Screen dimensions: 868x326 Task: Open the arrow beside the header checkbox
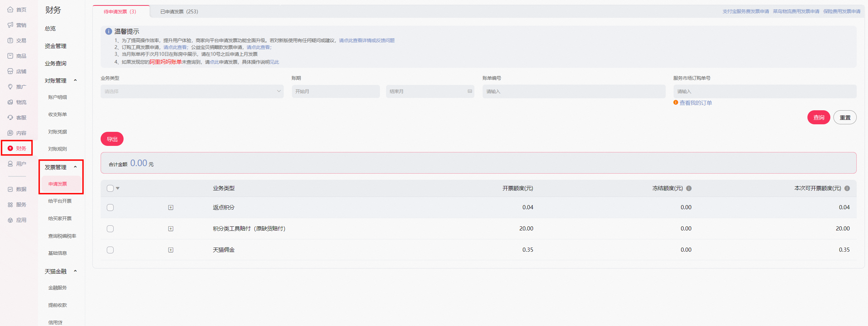click(x=118, y=188)
